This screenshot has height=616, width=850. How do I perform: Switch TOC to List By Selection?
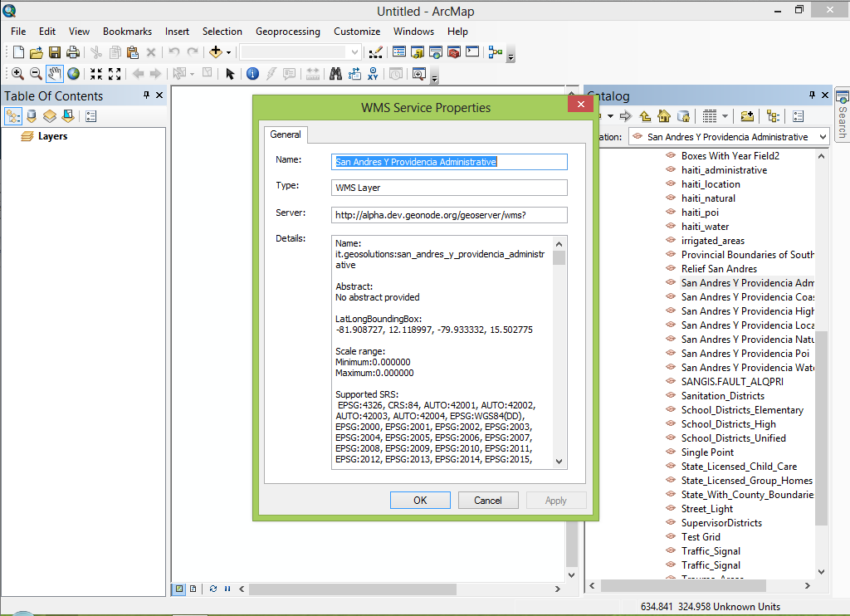point(68,116)
